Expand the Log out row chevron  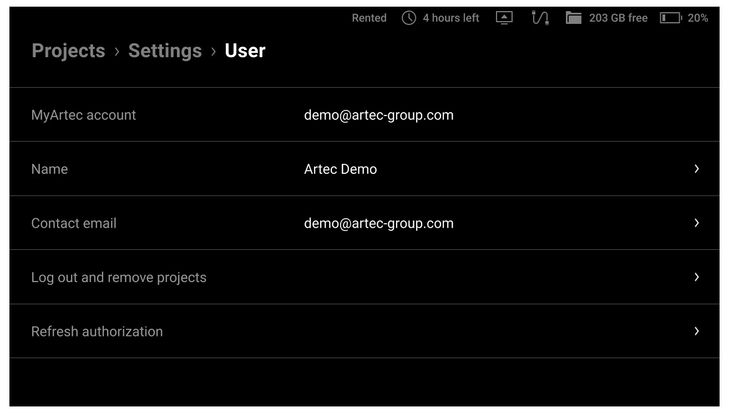[697, 277]
